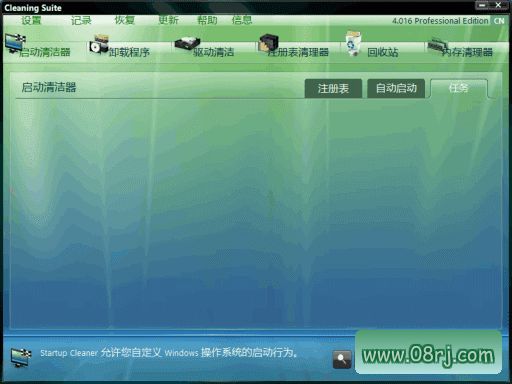Click the 回收站 toolbar label

coord(383,52)
